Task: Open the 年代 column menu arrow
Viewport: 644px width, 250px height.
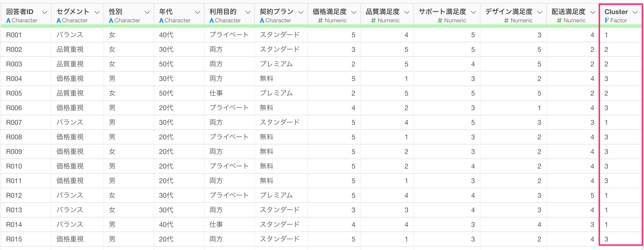Action: 198,12
